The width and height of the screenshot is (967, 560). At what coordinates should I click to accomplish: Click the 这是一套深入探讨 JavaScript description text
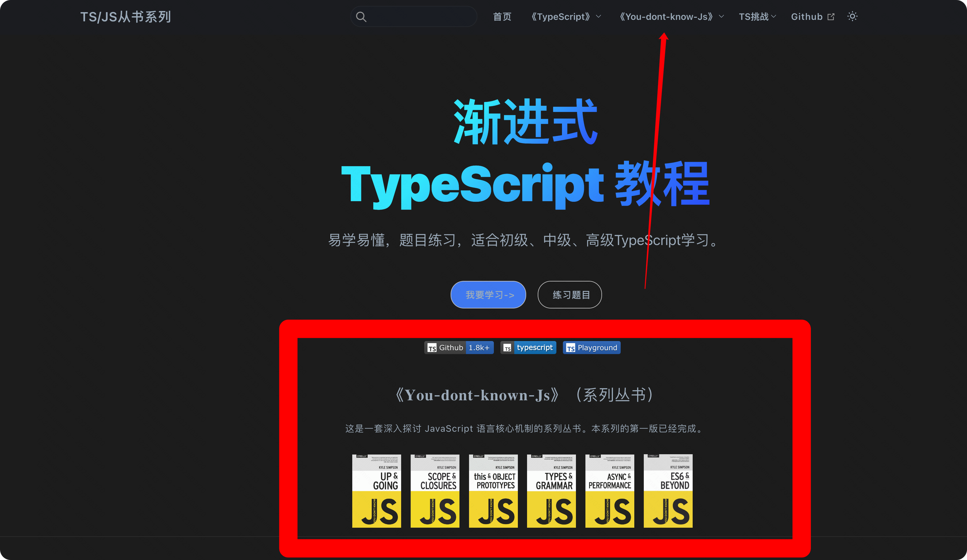[x=524, y=428]
